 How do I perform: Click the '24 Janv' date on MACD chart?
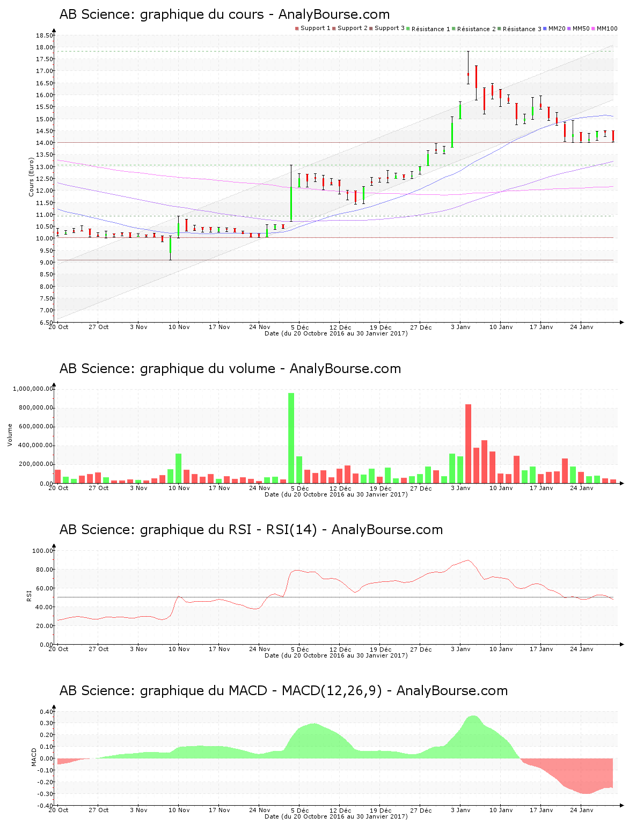[x=582, y=811]
